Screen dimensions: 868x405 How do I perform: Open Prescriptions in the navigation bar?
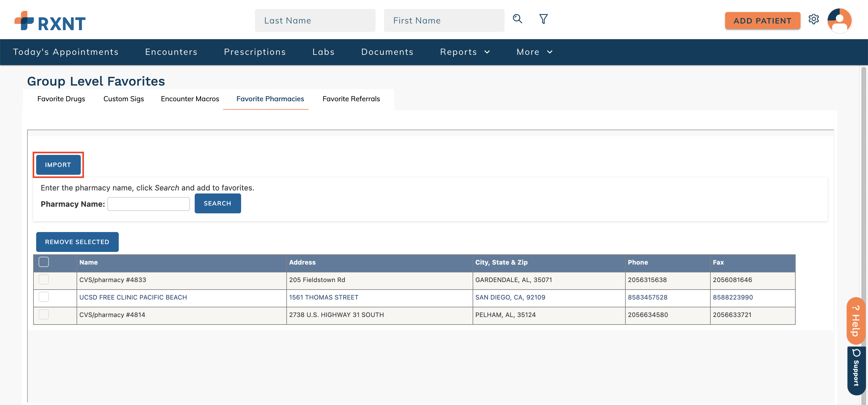(255, 52)
